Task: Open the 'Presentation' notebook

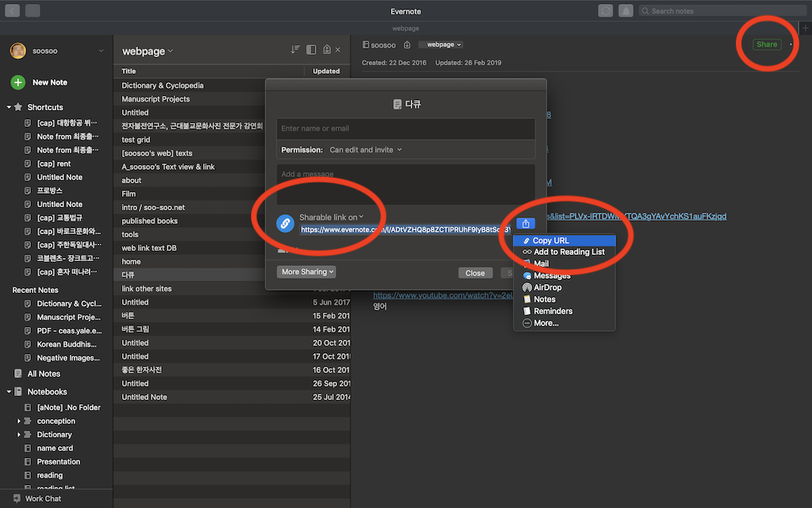Action: [x=59, y=461]
